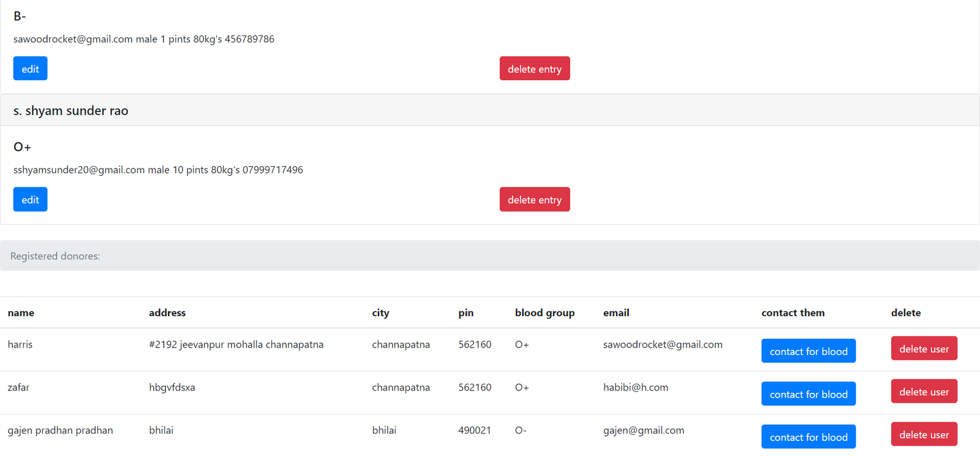This screenshot has width=980, height=467.
Task: Select the gajen@gmail.com email cell
Action: click(643, 430)
